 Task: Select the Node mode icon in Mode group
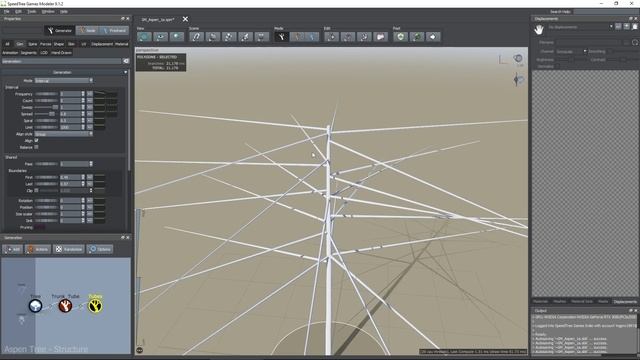click(x=298, y=37)
